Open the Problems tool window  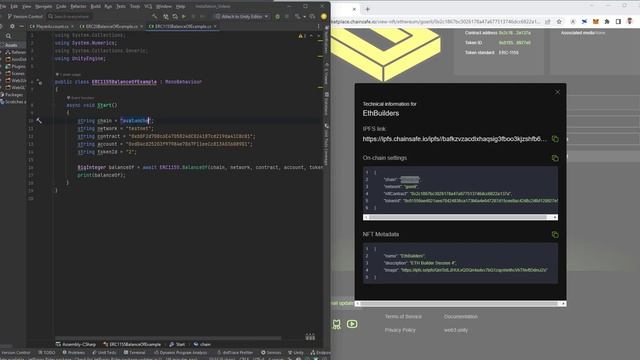[73, 352]
